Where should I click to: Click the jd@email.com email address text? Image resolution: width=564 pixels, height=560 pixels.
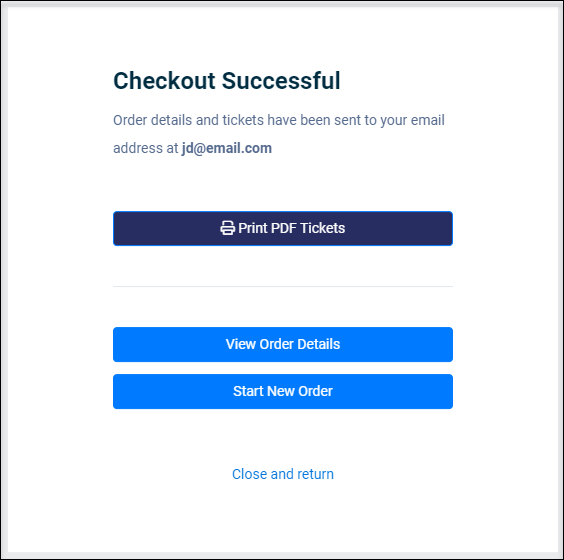[227, 148]
